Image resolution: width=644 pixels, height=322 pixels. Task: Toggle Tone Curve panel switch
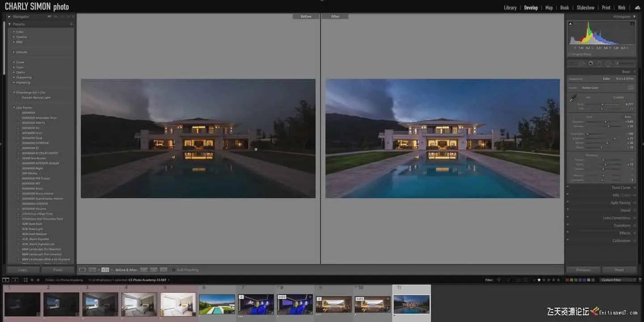[568, 187]
